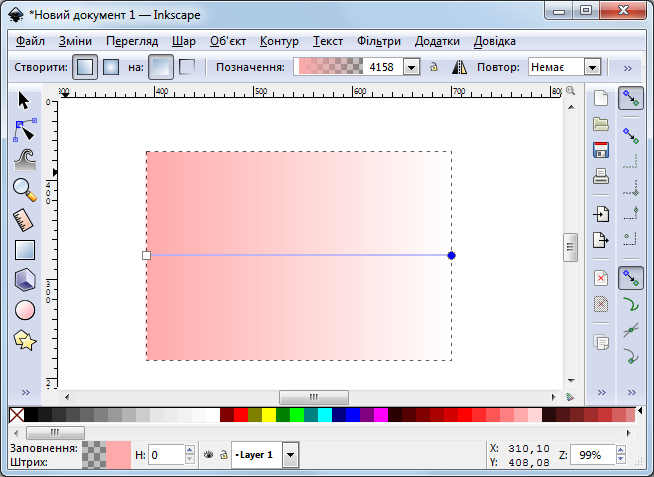Select the Node editing tool

[25, 130]
